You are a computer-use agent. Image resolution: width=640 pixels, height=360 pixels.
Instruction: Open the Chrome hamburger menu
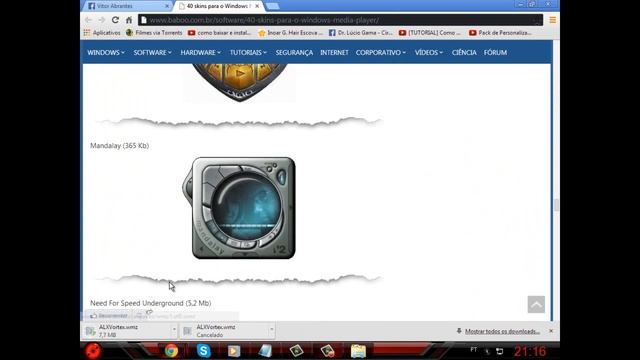(552, 20)
